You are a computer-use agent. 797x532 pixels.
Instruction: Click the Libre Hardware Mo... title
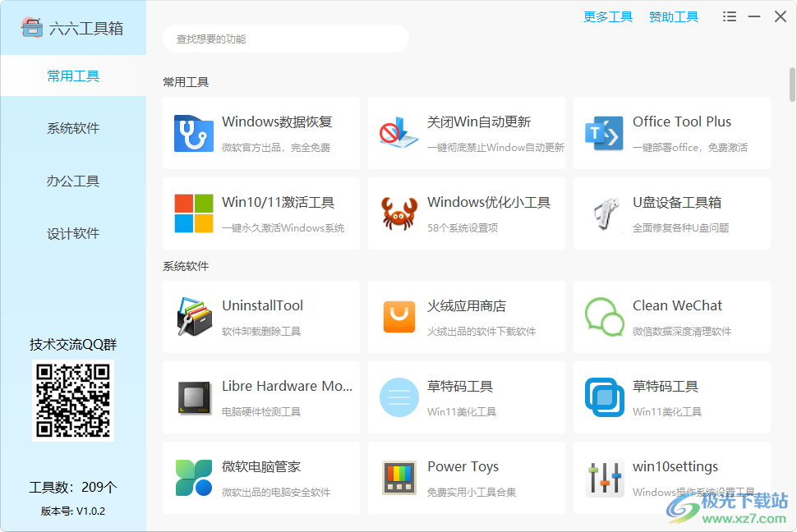coord(287,386)
